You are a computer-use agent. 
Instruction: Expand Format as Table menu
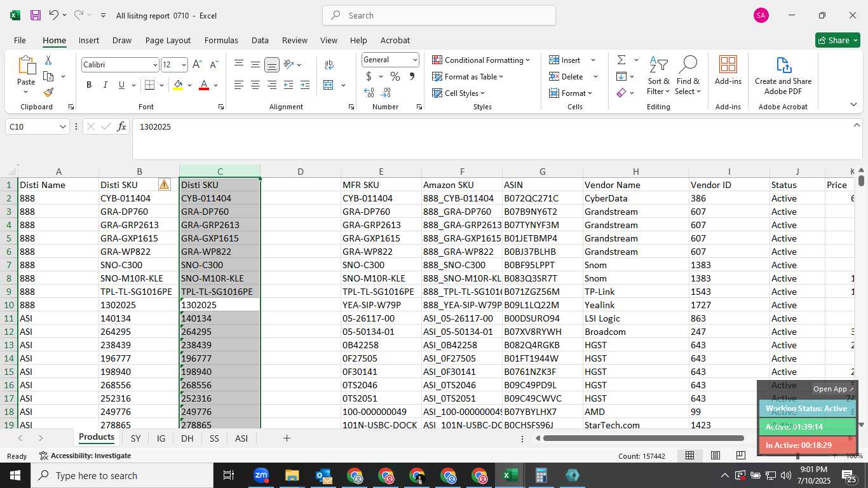click(x=468, y=76)
